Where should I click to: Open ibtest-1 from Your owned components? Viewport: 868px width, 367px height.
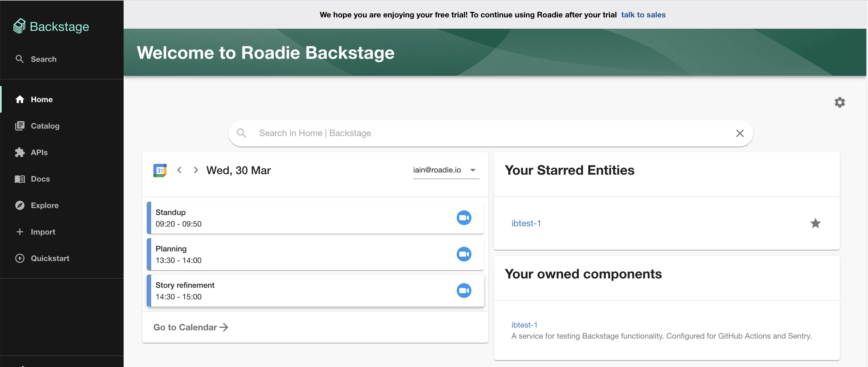click(524, 325)
